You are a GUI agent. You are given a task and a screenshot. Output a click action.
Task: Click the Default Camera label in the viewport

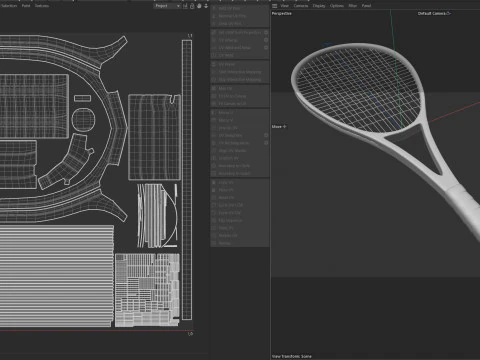pyautogui.click(x=434, y=14)
